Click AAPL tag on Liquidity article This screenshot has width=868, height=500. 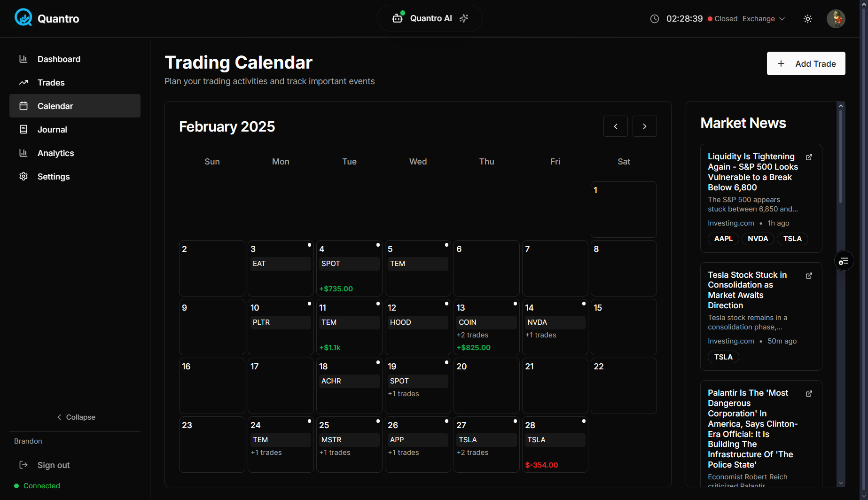coord(723,238)
